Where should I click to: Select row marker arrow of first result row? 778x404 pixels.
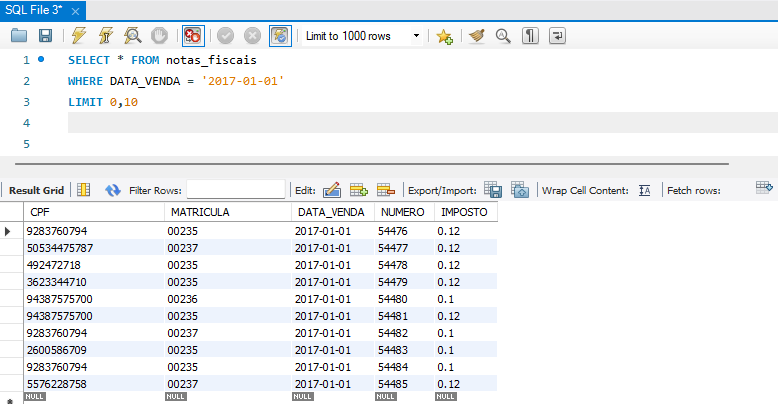coord(7,231)
